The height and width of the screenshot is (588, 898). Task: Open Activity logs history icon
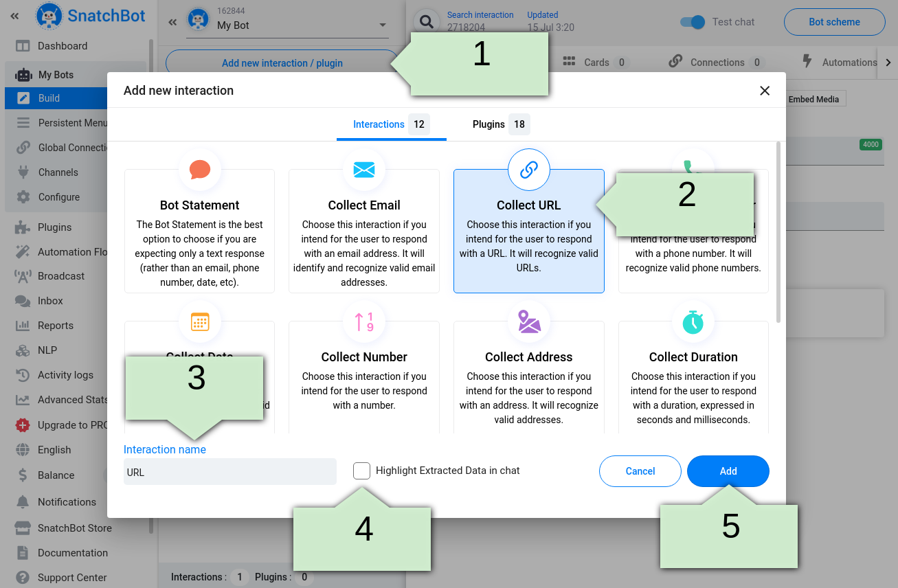[23, 375]
